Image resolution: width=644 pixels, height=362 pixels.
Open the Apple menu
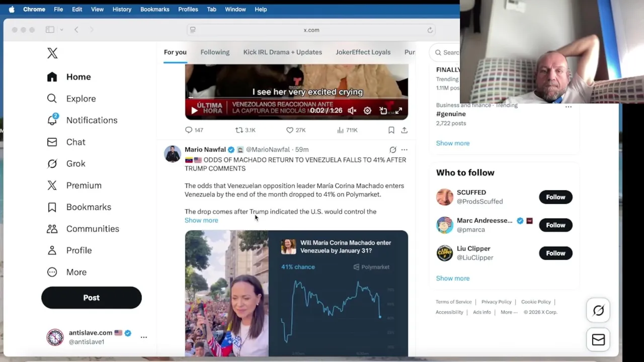[x=12, y=9]
